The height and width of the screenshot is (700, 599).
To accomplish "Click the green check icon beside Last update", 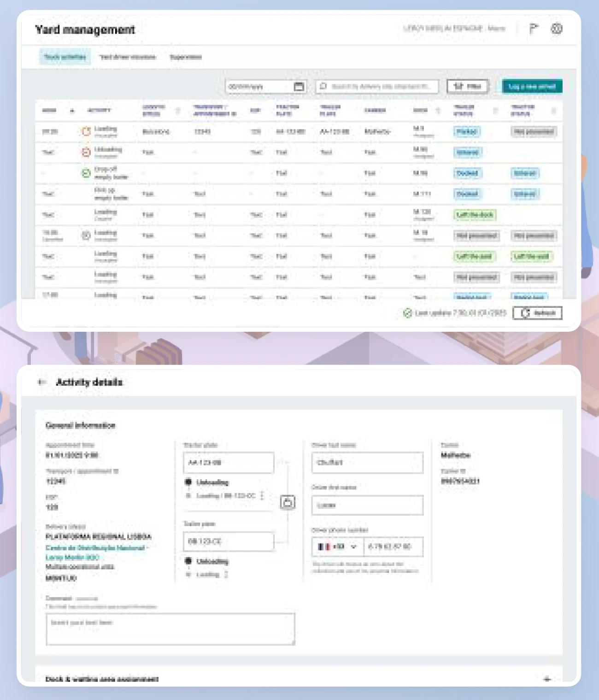I will (x=407, y=313).
